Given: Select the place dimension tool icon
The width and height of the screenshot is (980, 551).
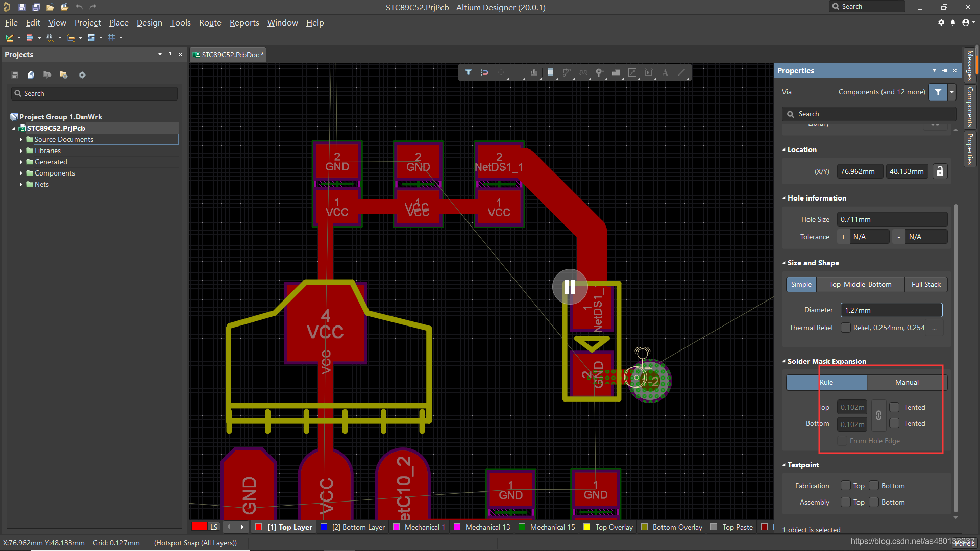Looking at the screenshot, I should [x=648, y=72].
